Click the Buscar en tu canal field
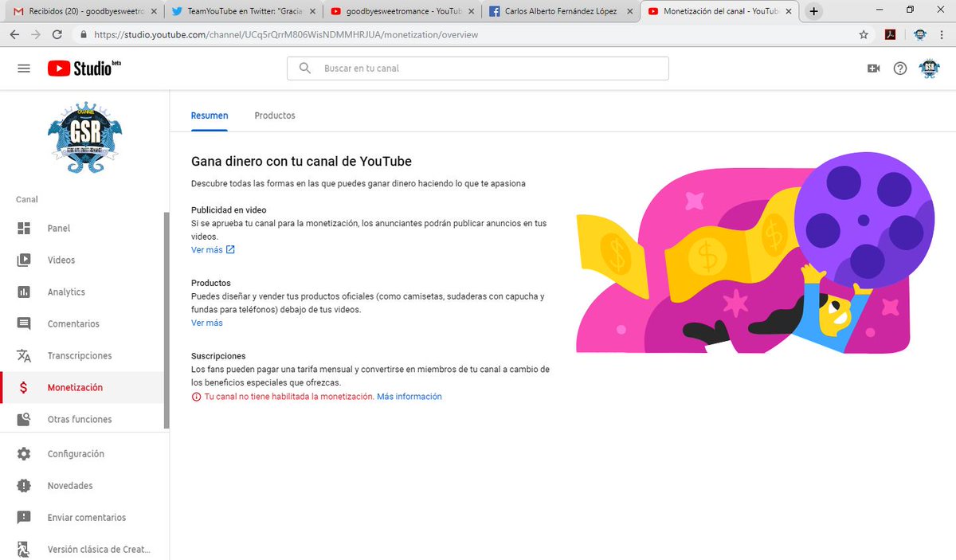Screen dimensions: 956x560 (x=478, y=69)
